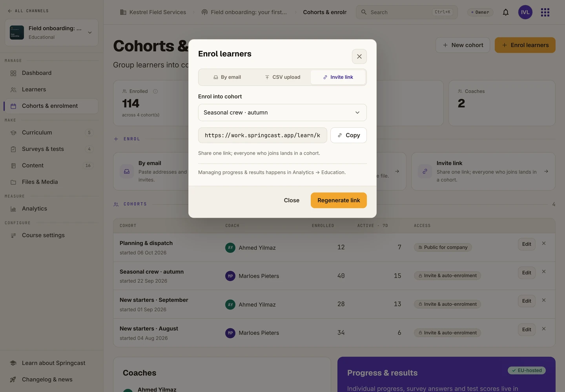Viewport: 565px width, 392px height.
Task: Click the Owner role badge
Action: coord(480,12)
